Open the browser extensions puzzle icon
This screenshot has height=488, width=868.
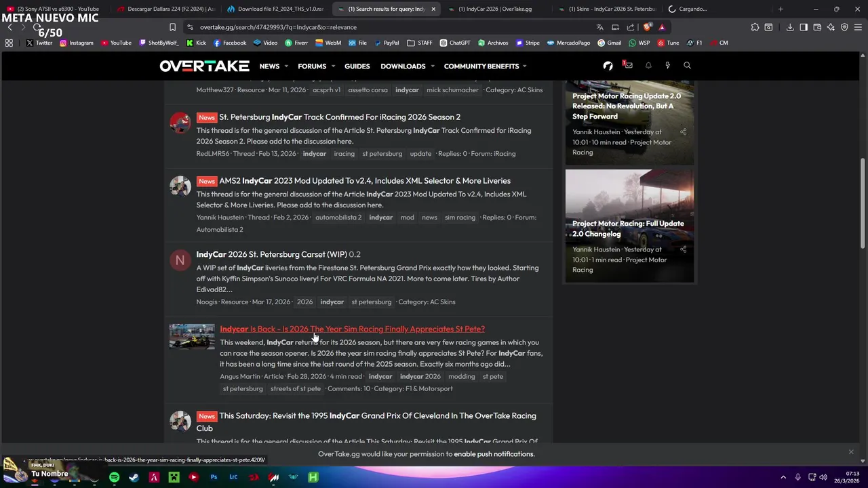pyautogui.click(x=755, y=27)
